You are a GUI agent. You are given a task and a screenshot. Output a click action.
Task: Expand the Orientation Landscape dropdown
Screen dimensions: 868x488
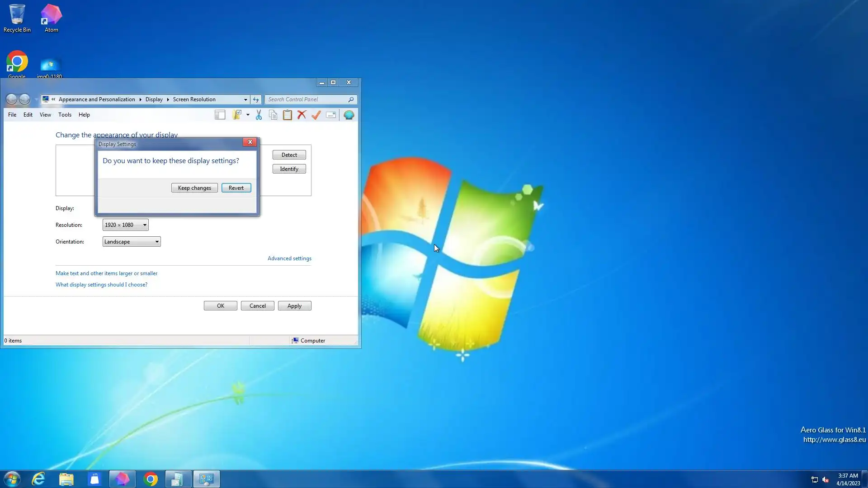coord(132,242)
